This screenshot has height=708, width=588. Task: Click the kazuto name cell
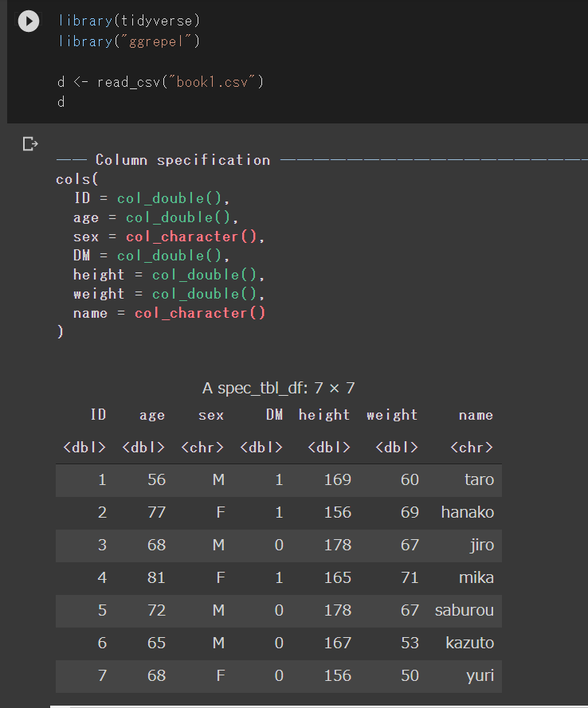470,643
